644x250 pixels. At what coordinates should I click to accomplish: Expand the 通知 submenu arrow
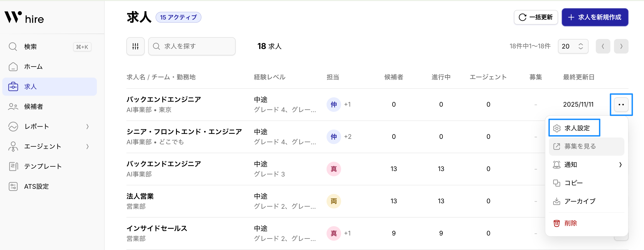[620, 165]
